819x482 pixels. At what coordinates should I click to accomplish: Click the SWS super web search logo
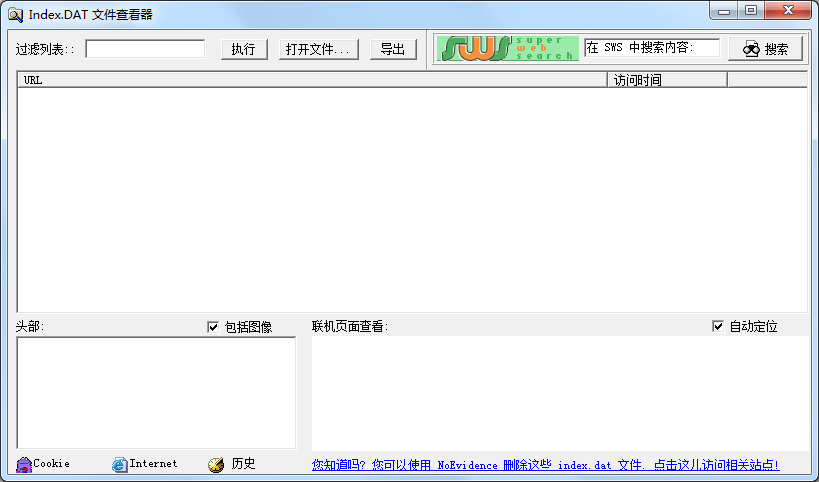pyautogui.click(x=508, y=49)
